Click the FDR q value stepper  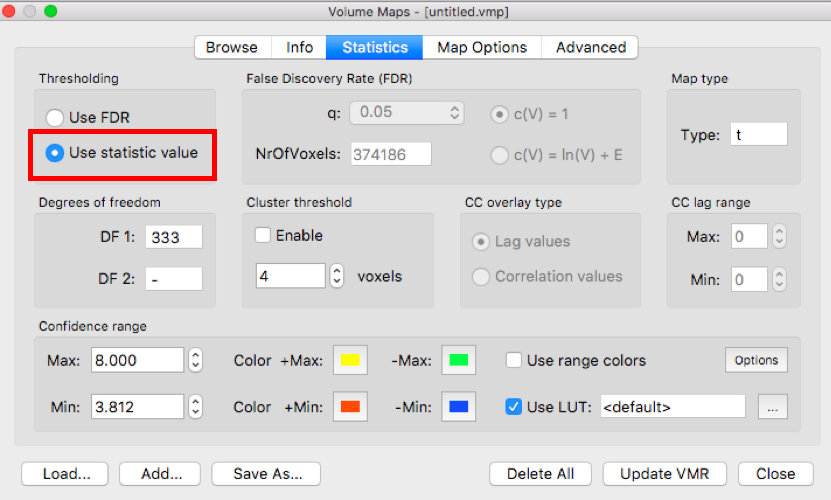click(x=455, y=112)
